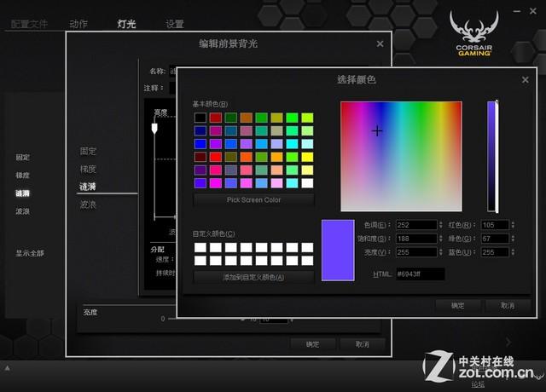Click the crosshair in the color spectrum field

point(377,131)
